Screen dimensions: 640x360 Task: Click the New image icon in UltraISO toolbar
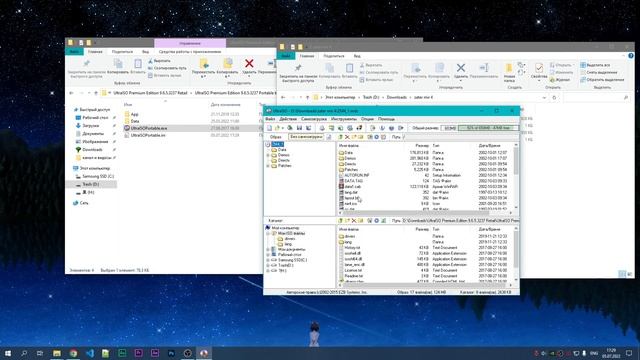click(x=269, y=128)
